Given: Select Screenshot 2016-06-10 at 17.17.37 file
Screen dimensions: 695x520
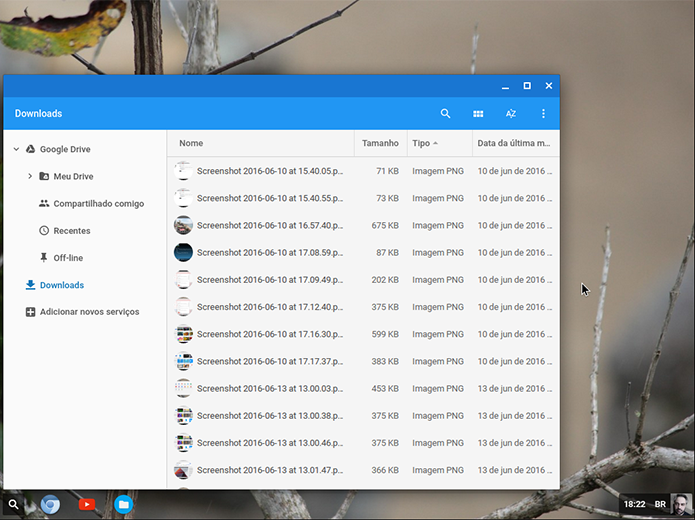Looking at the screenshot, I should point(363,361).
